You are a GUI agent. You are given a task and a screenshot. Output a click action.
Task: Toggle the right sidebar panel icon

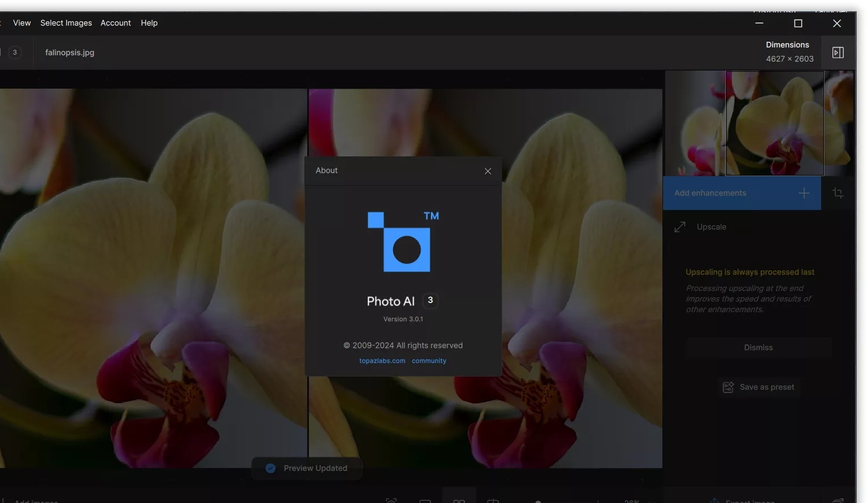838,53
